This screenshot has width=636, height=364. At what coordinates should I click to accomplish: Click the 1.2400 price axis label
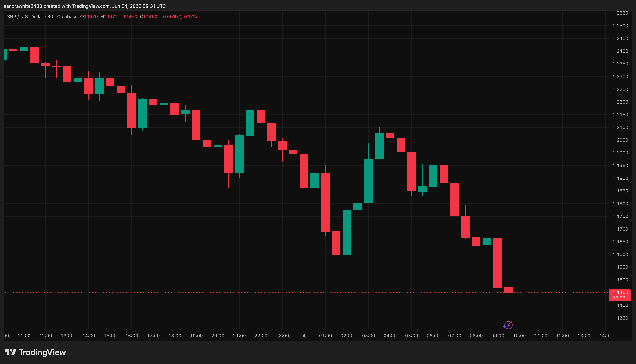pos(620,51)
